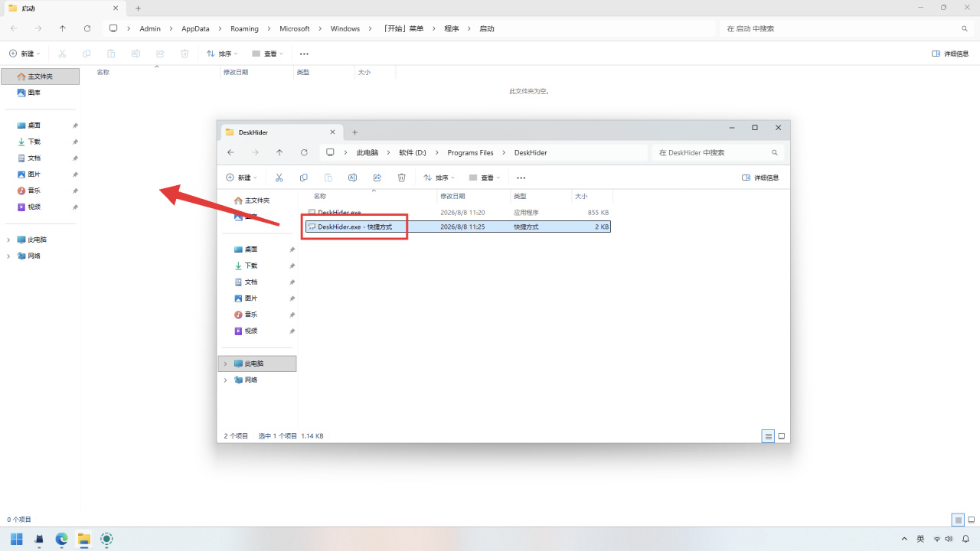Sort by 类型 column in 启动 window
Screen dimensions: 980x551
(x=325, y=72)
